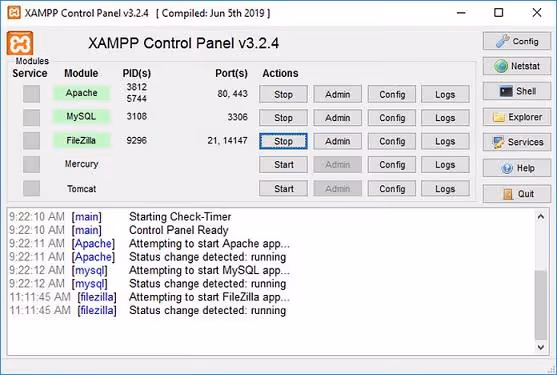Stop the MySQL module
Image resolution: width=557 pixels, height=375 pixels.
pyautogui.click(x=283, y=118)
